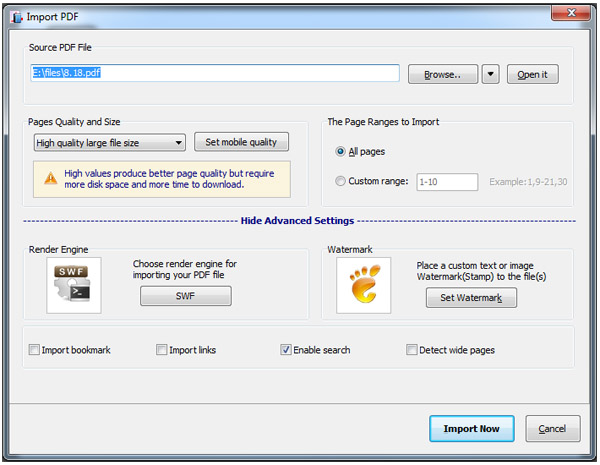Click the SWF render engine icon

tap(73, 285)
